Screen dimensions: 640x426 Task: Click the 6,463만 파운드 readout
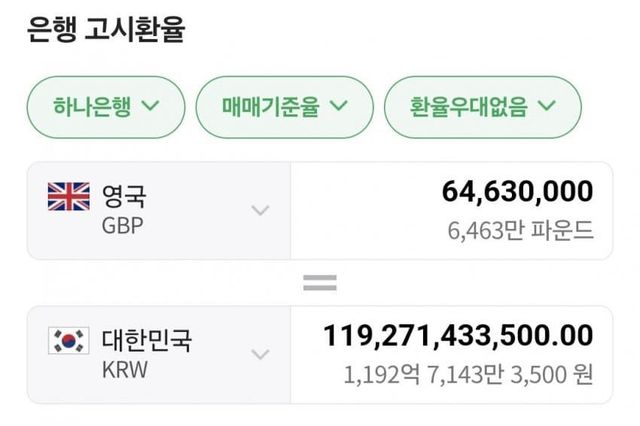click(x=520, y=230)
